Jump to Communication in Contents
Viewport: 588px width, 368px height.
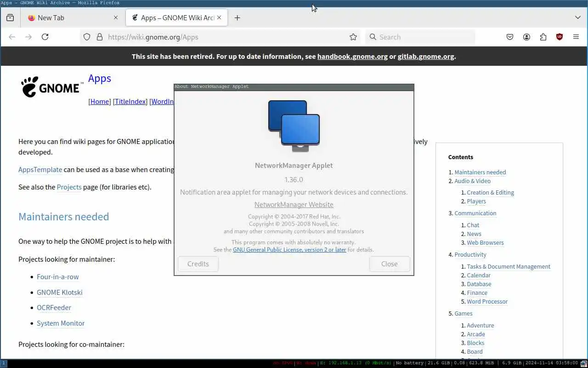point(475,213)
